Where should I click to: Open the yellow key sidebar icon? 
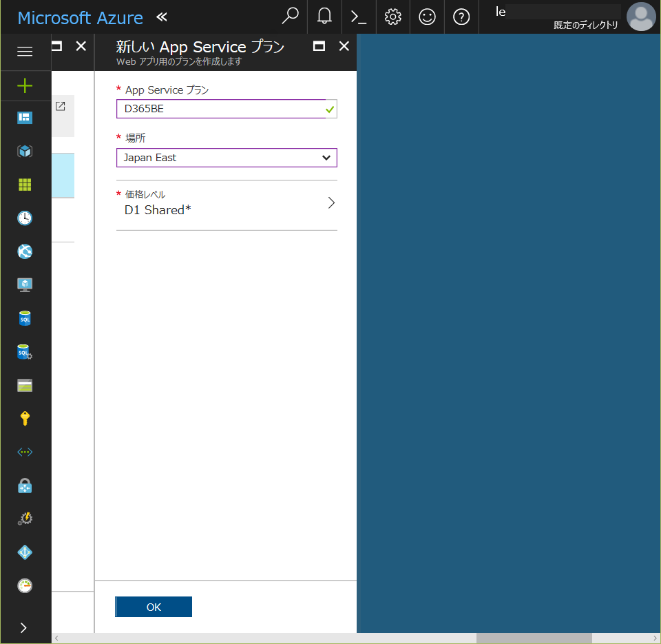[x=25, y=418]
